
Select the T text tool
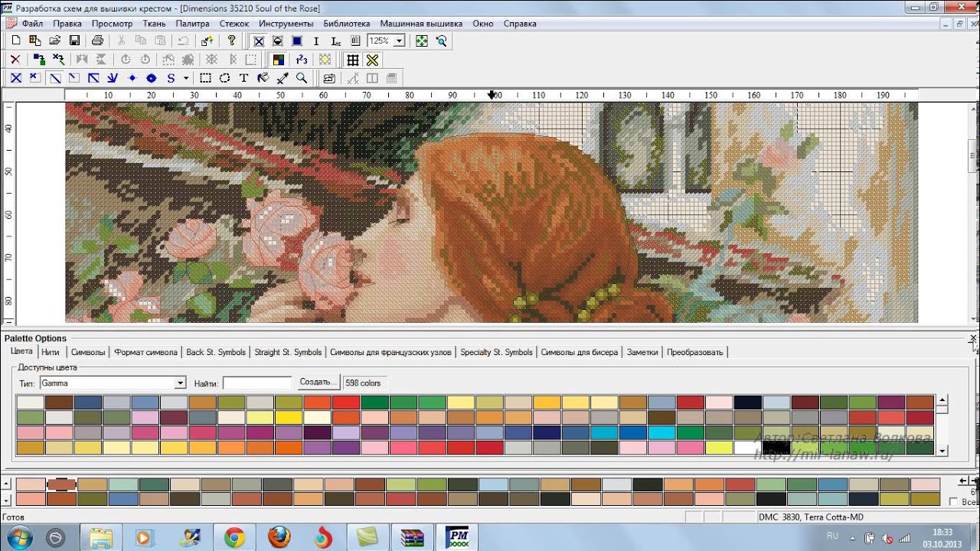pos(243,78)
